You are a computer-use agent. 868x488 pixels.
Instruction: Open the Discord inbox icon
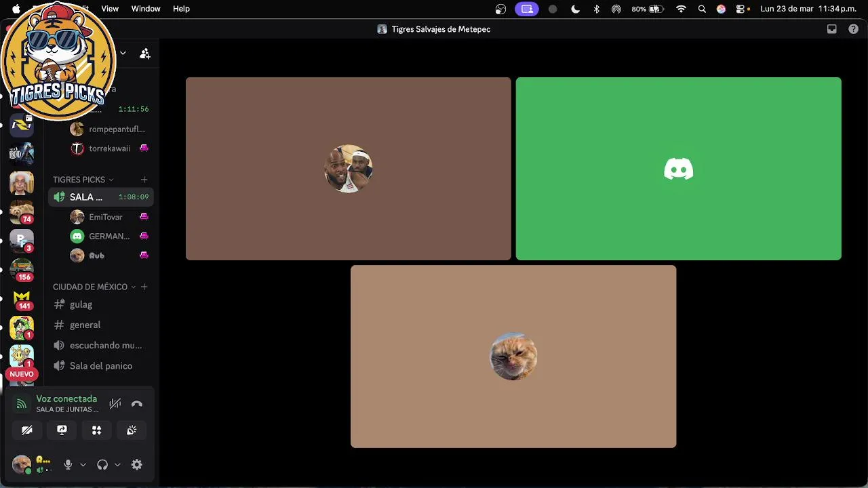[832, 29]
